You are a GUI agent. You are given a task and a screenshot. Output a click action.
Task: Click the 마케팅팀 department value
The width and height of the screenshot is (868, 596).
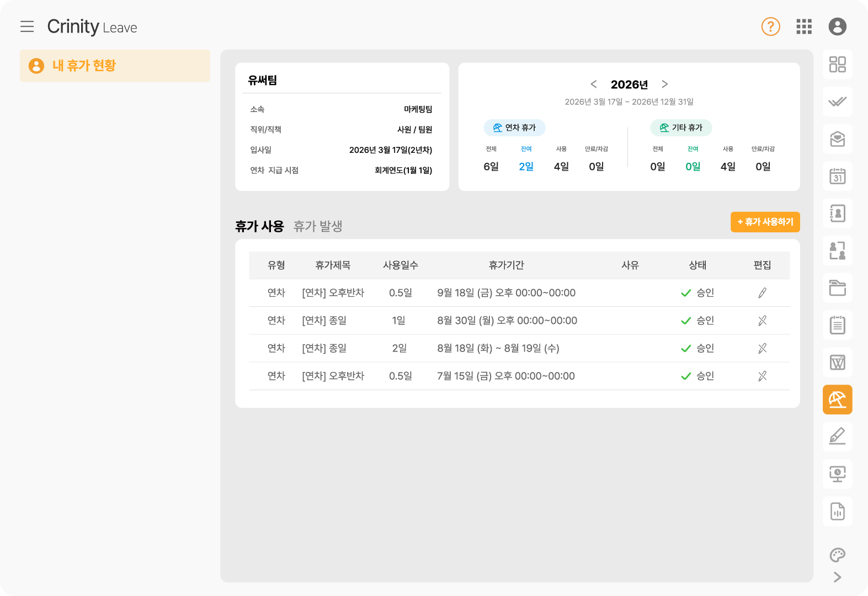point(418,109)
